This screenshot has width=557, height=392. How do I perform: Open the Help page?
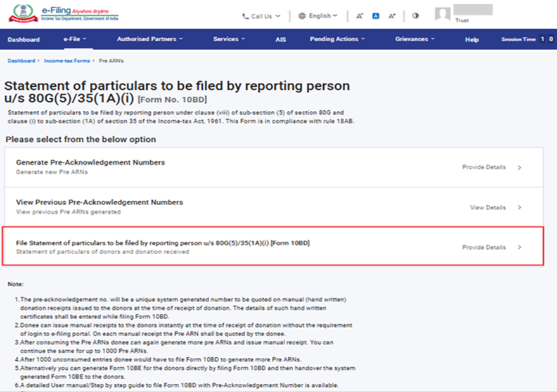tap(471, 39)
